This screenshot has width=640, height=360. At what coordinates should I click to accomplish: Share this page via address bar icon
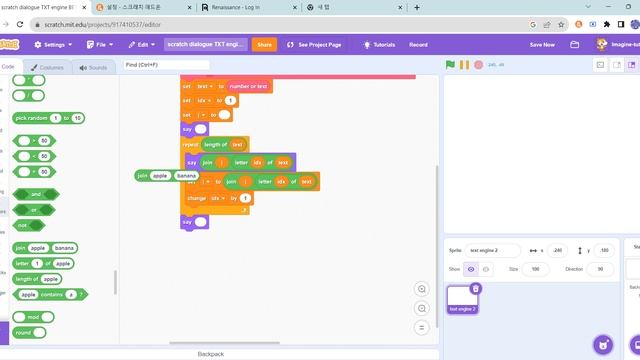click(547, 24)
